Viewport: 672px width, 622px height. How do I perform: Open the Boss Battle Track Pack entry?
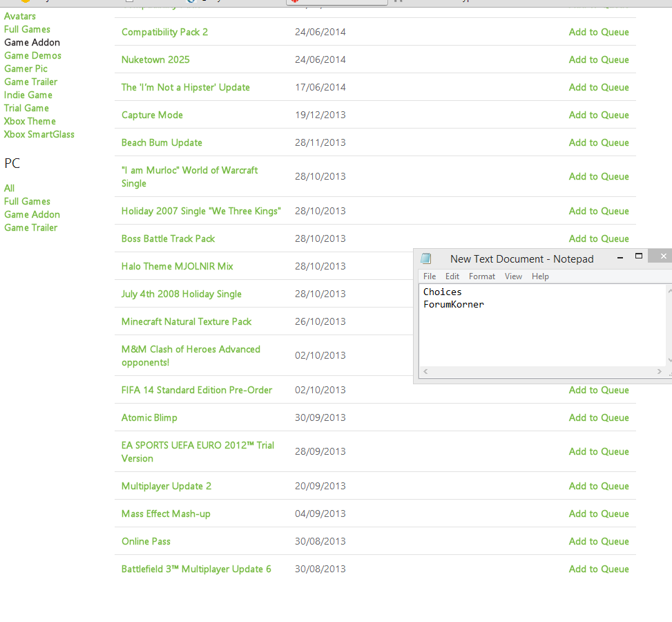[168, 239]
